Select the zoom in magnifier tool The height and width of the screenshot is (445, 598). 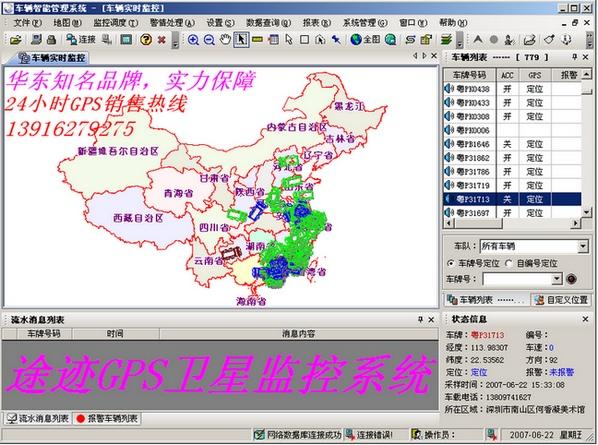[x=193, y=40]
